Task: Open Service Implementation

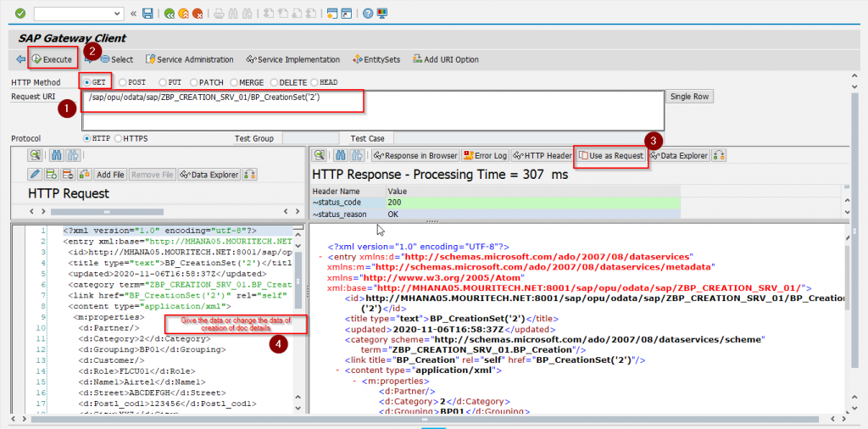Action: coord(292,59)
